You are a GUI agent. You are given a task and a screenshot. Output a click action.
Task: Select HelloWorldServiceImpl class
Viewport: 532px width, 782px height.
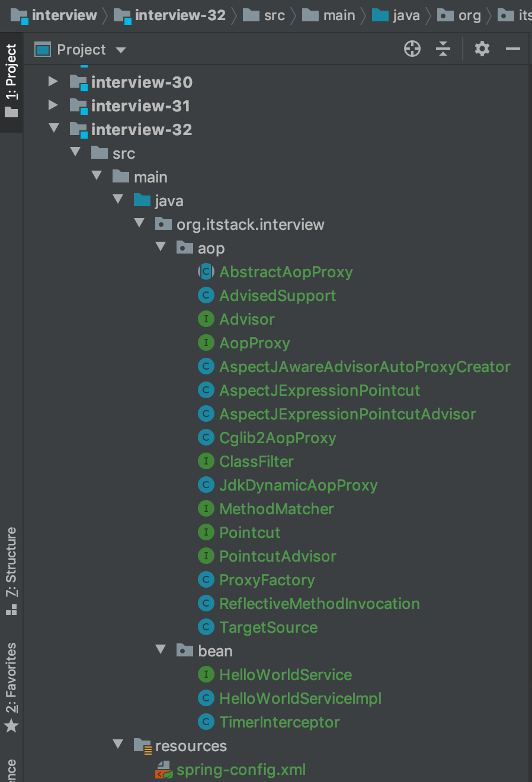[300, 698]
